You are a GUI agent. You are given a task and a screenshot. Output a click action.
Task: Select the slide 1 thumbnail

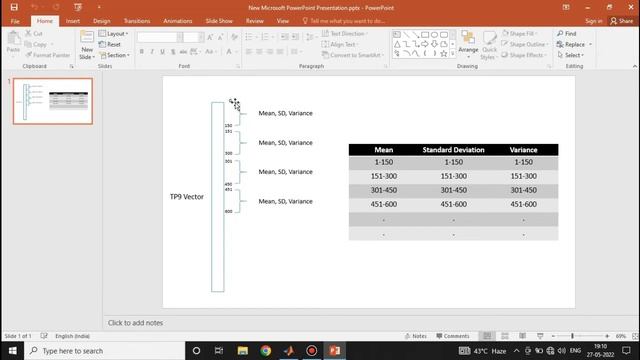point(53,101)
